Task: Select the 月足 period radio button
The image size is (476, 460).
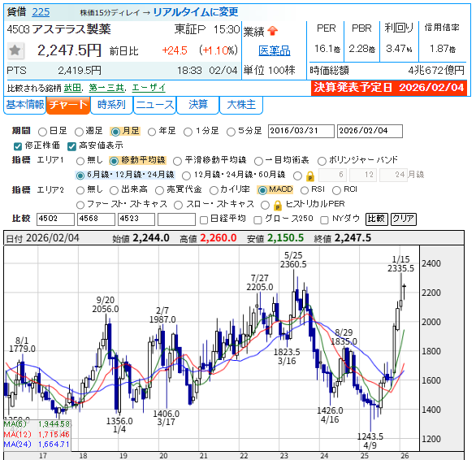Action: coord(115,132)
